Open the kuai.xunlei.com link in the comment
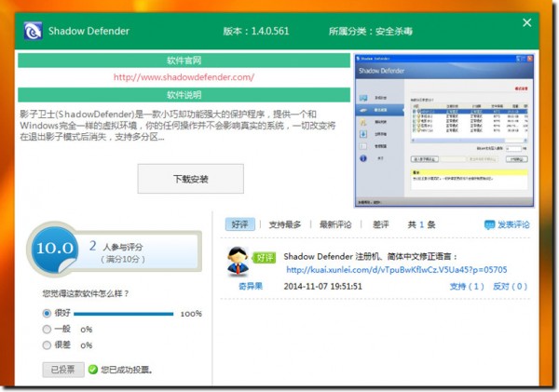 pos(397,270)
